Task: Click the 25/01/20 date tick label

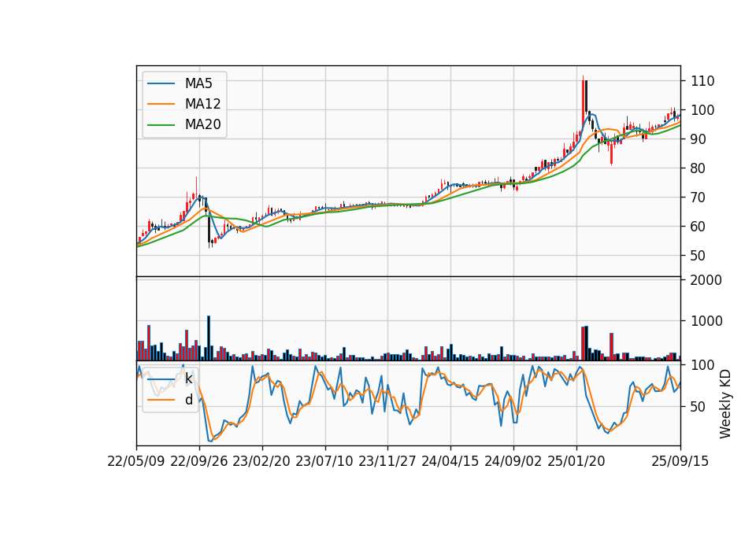Action: (x=576, y=461)
